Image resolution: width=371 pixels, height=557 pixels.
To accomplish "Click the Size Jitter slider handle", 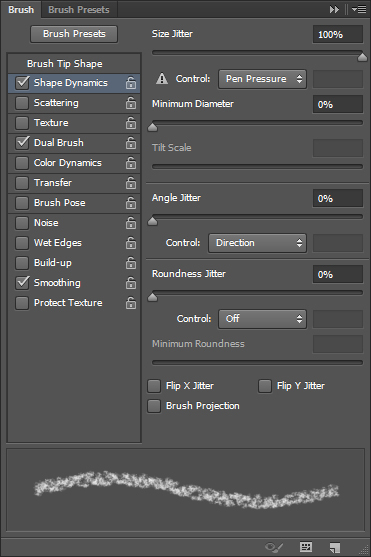I will [x=362, y=57].
